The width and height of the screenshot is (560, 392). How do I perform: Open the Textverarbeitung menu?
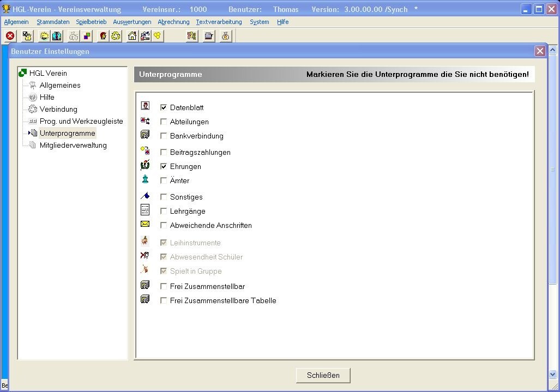pos(218,22)
